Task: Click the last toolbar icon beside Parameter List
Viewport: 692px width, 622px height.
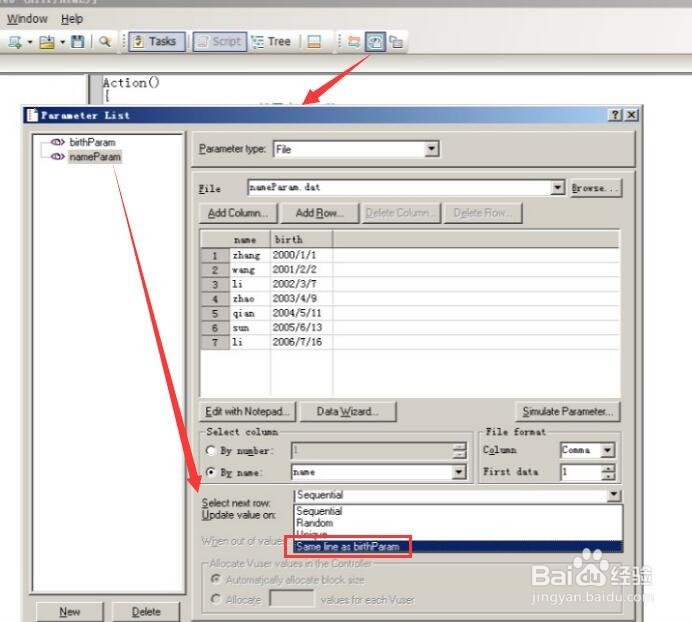Action: pyautogui.click(x=396, y=42)
